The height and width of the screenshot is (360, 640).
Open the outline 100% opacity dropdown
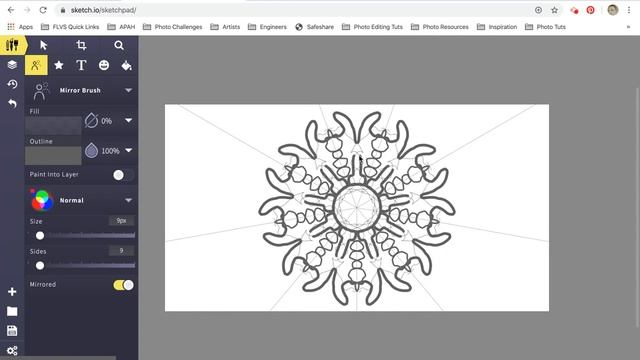[x=128, y=151]
